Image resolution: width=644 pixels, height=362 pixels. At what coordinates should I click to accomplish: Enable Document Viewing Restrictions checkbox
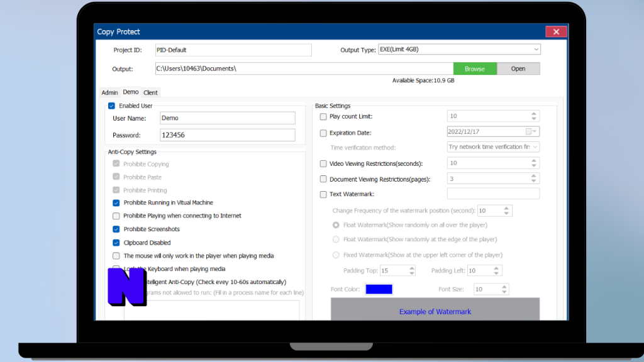[323, 179]
